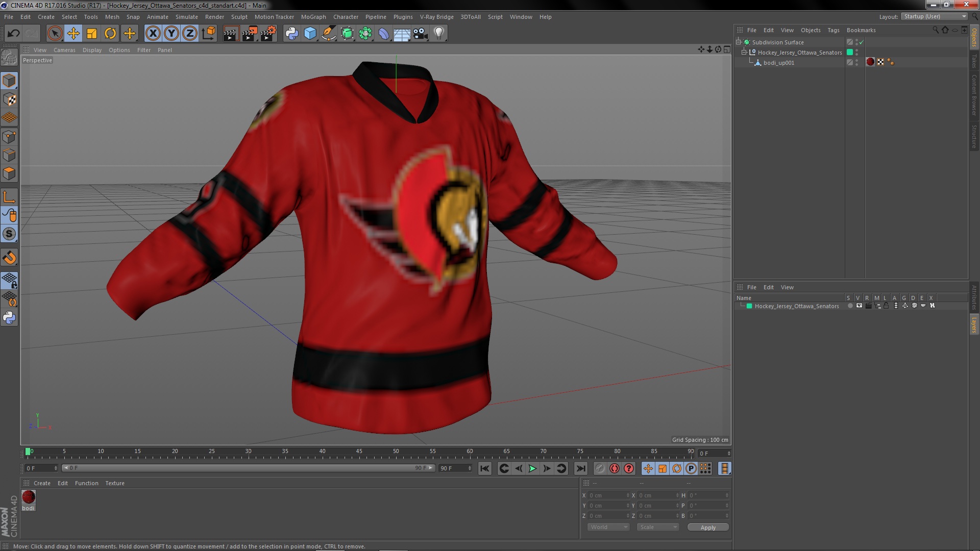The height and width of the screenshot is (551, 980).
Task: Click Render View clapperboard icon
Action: 231,34
